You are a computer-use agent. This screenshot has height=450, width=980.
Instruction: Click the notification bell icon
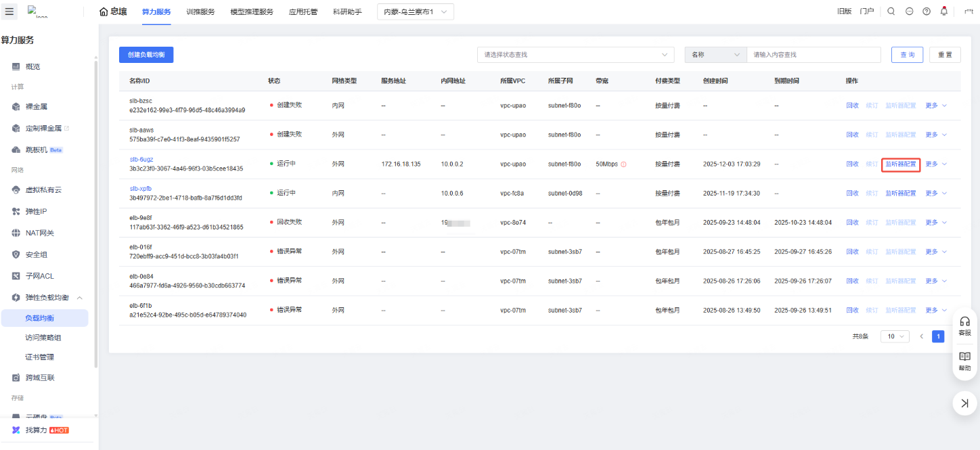coord(944,12)
